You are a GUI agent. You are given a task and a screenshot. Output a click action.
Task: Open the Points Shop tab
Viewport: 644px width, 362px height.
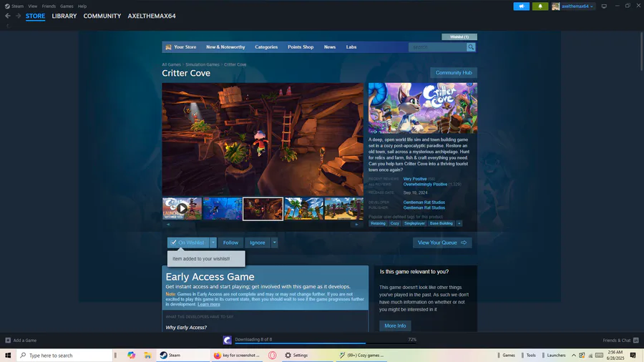coord(301,47)
